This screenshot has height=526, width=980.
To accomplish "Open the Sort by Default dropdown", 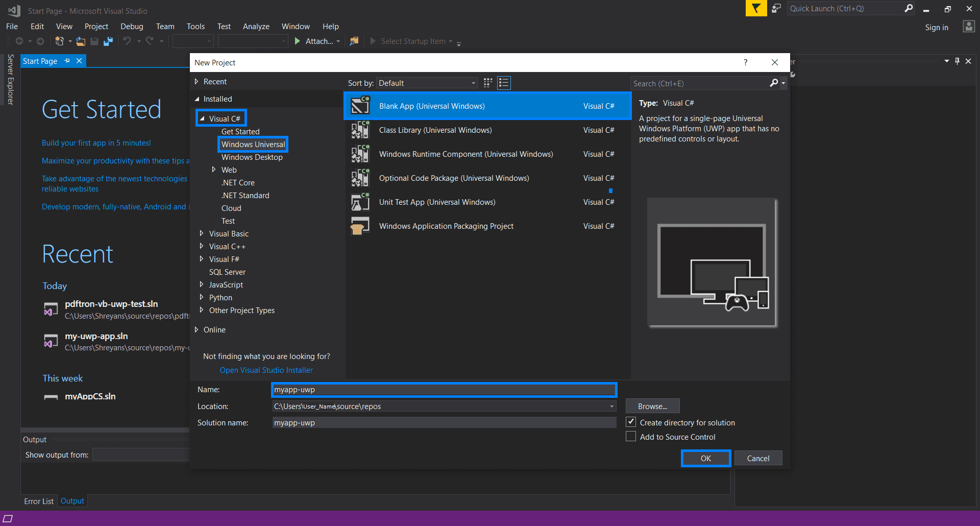I will (427, 83).
